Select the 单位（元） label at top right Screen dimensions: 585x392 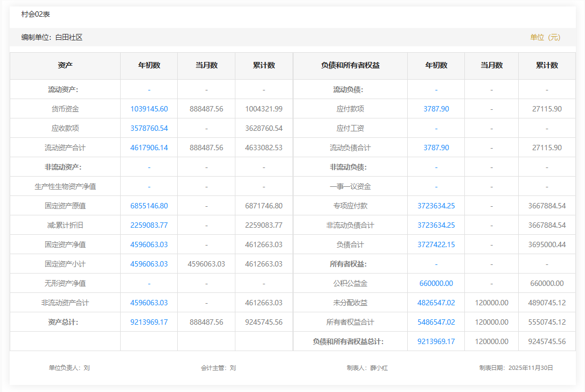(545, 37)
